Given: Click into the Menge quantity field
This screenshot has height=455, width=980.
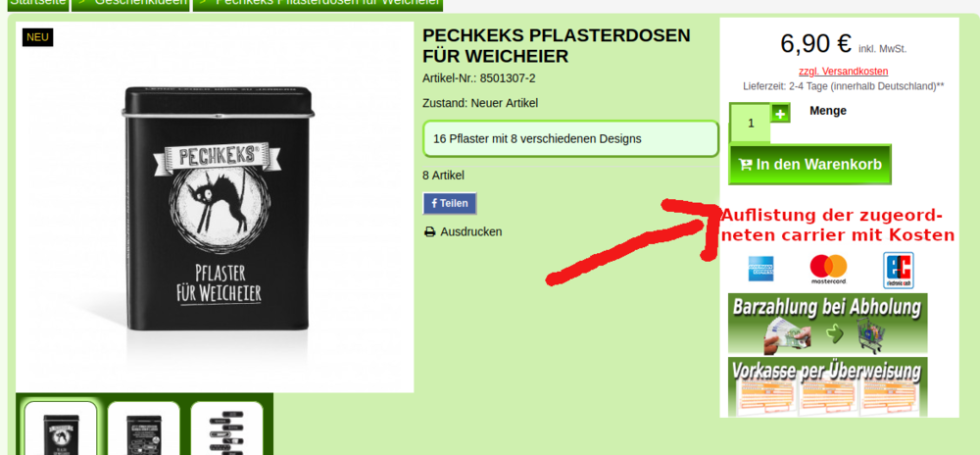Looking at the screenshot, I should click(x=750, y=124).
